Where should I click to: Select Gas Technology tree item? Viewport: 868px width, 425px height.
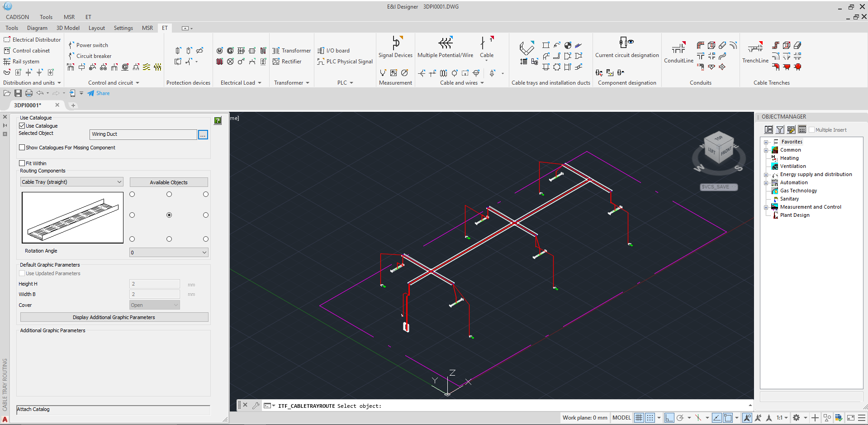pyautogui.click(x=798, y=191)
